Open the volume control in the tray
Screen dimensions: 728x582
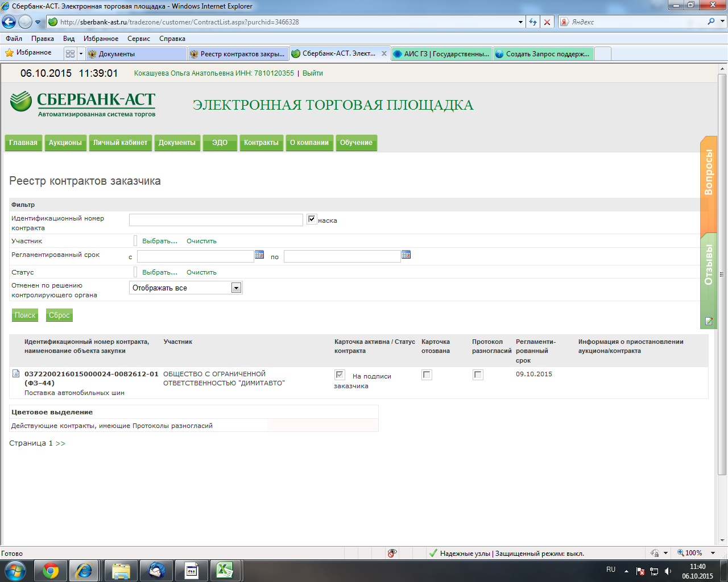668,571
